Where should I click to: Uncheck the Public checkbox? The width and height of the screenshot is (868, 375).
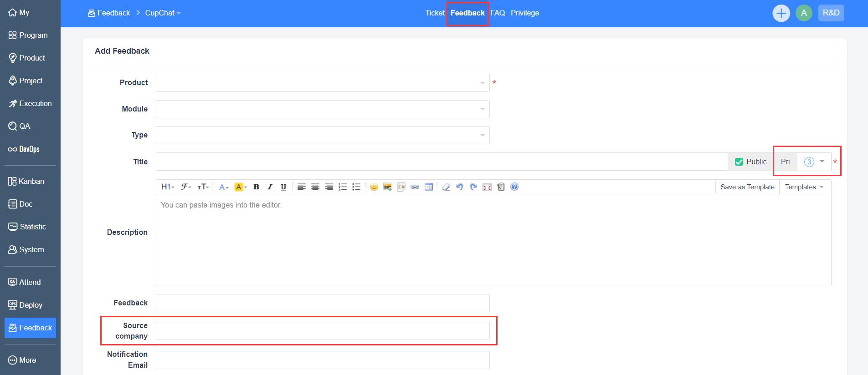739,162
